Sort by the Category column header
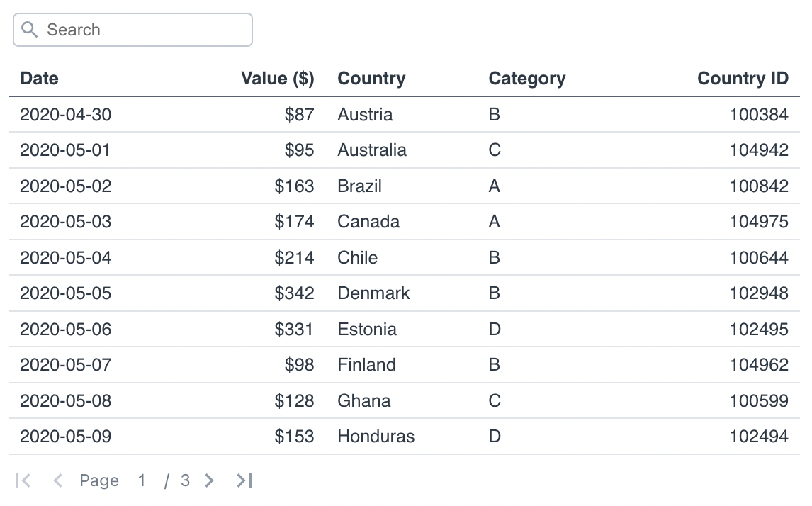Image resolution: width=812 pixels, height=506 pixels. pos(526,78)
